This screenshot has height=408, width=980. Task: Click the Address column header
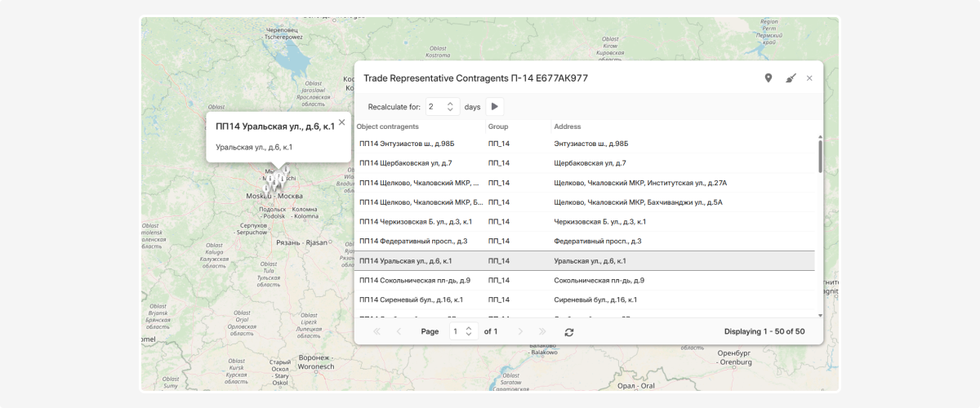pyautogui.click(x=568, y=126)
